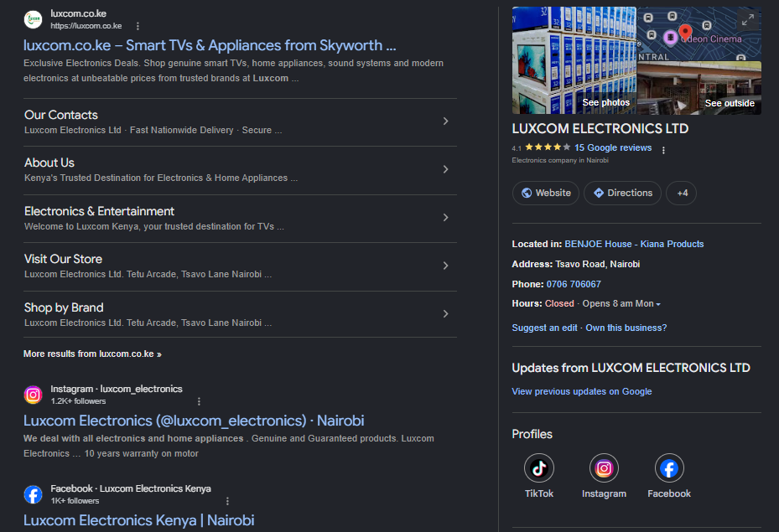Click the red map pin marker
779x532 pixels.
(686, 34)
